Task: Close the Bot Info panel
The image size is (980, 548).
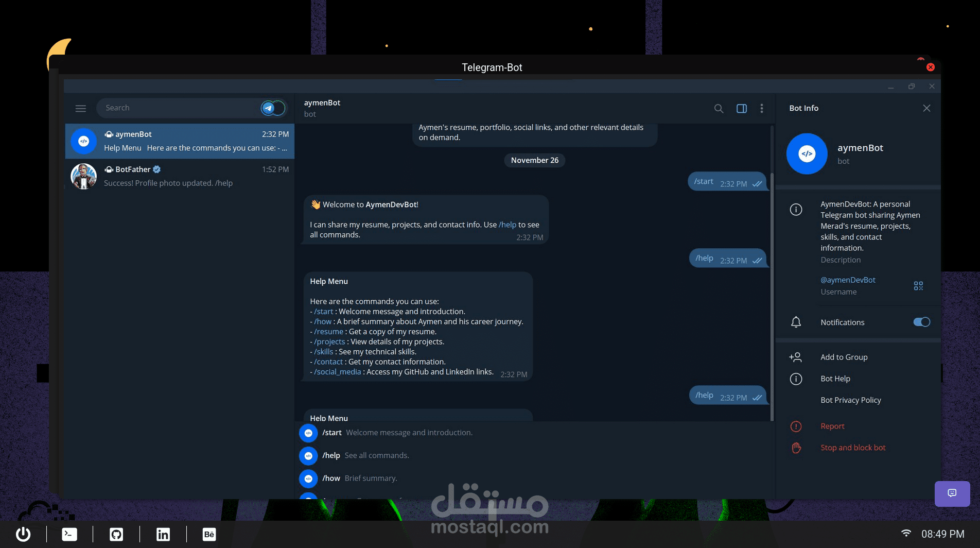Action: (926, 108)
